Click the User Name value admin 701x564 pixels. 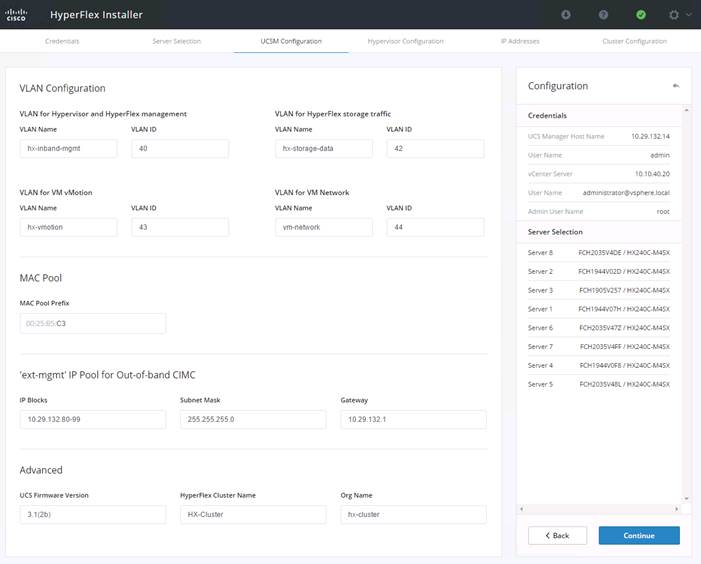pos(660,155)
